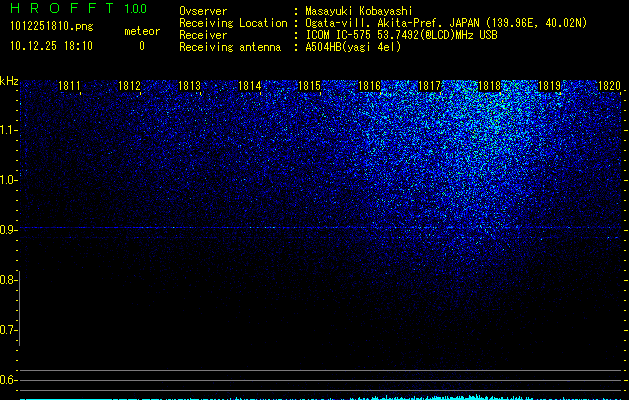Click the ICOM IC-575 receiver details
This screenshot has height=400, width=629.
[401, 35]
